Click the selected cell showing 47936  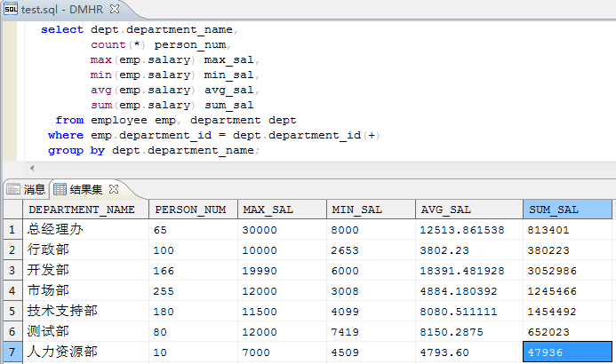click(x=567, y=352)
